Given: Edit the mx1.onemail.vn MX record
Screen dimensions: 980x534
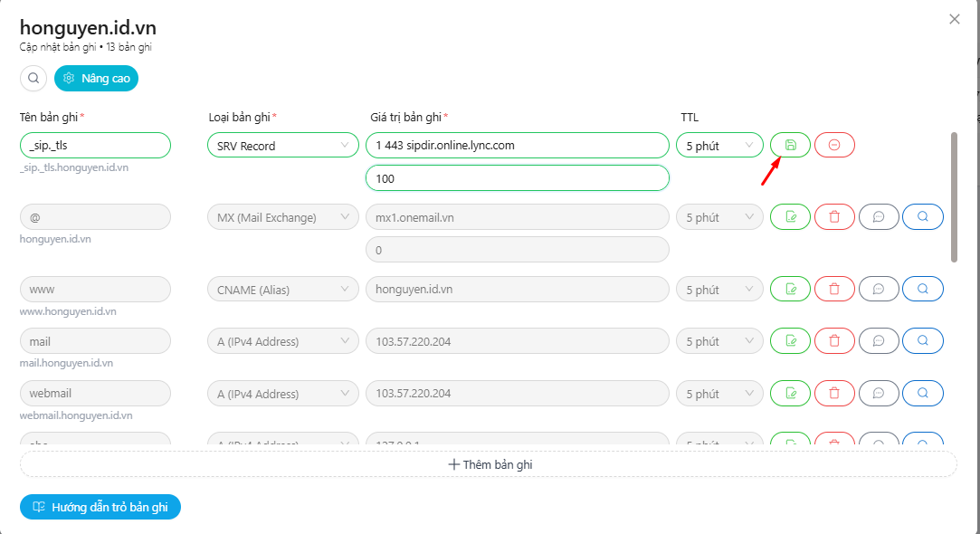Looking at the screenshot, I should 790,217.
